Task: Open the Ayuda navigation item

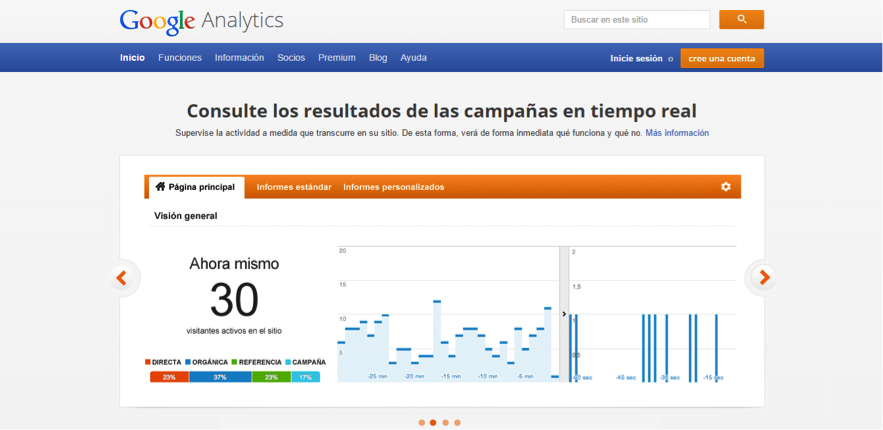Action: (x=413, y=58)
